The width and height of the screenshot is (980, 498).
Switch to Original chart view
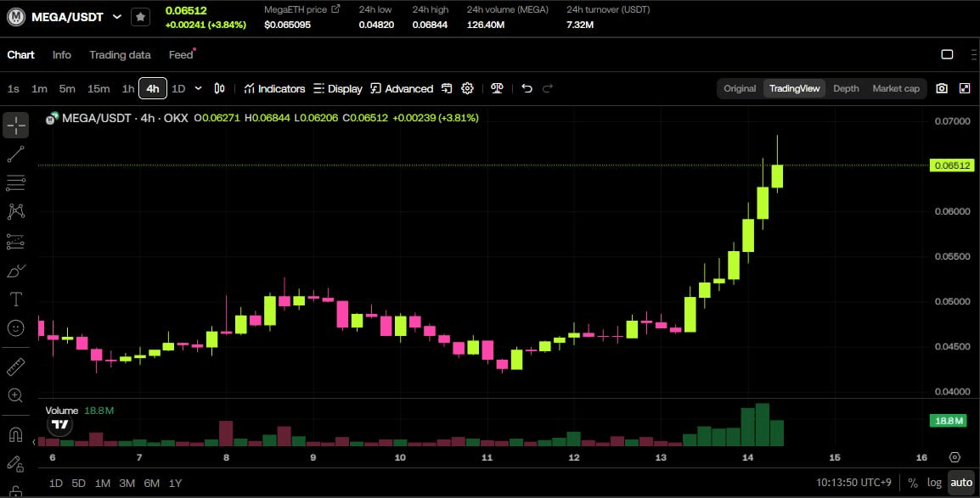pyautogui.click(x=740, y=88)
